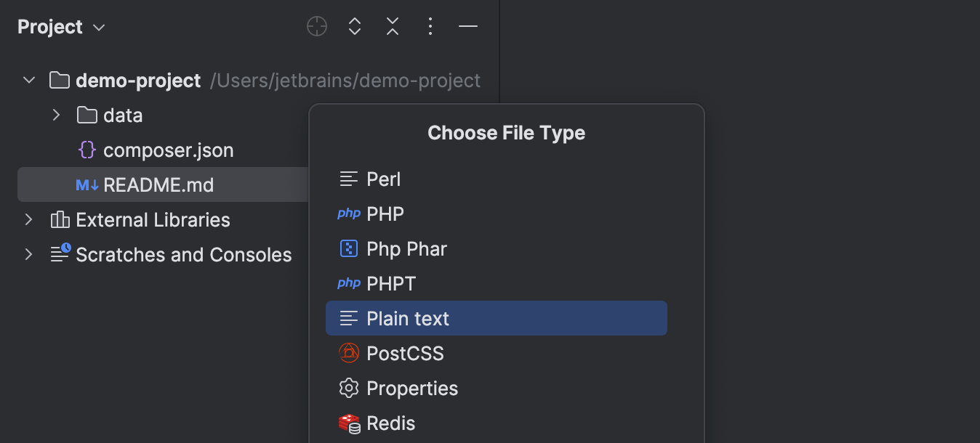The height and width of the screenshot is (443, 980).
Task: Choose PHPT from the file type list
Action: pyautogui.click(x=392, y=283)
